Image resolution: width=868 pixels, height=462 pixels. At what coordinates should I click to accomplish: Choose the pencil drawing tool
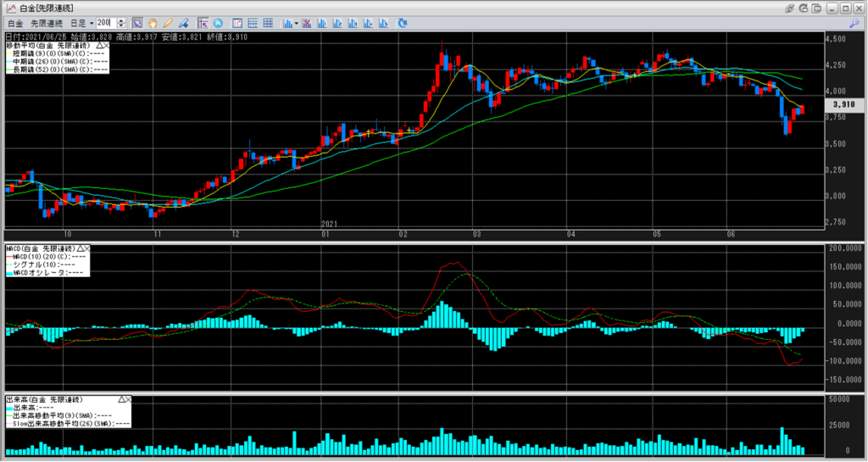point(168,22)
